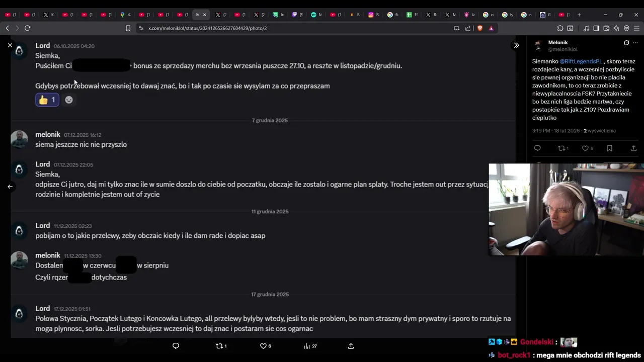This screenshot has width=644, height=362.
Task: Close the active tab
Action: click(x=204, y=15)
